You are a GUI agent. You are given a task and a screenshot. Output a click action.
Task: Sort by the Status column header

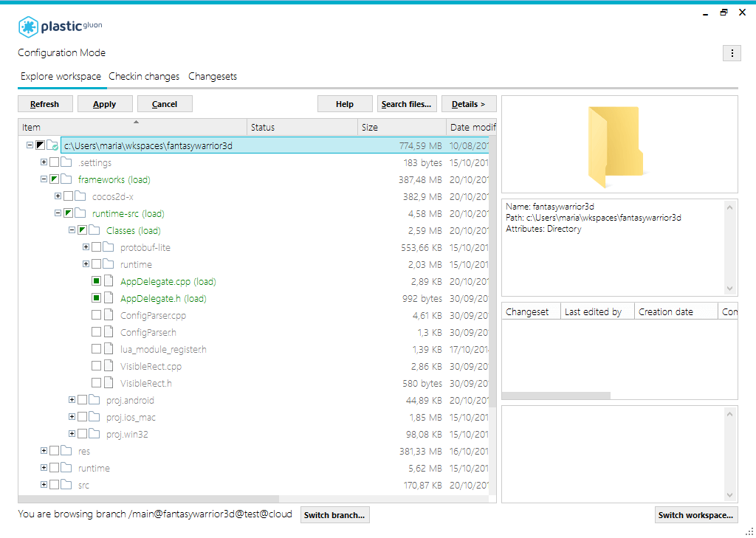click(x=302, y=127)
